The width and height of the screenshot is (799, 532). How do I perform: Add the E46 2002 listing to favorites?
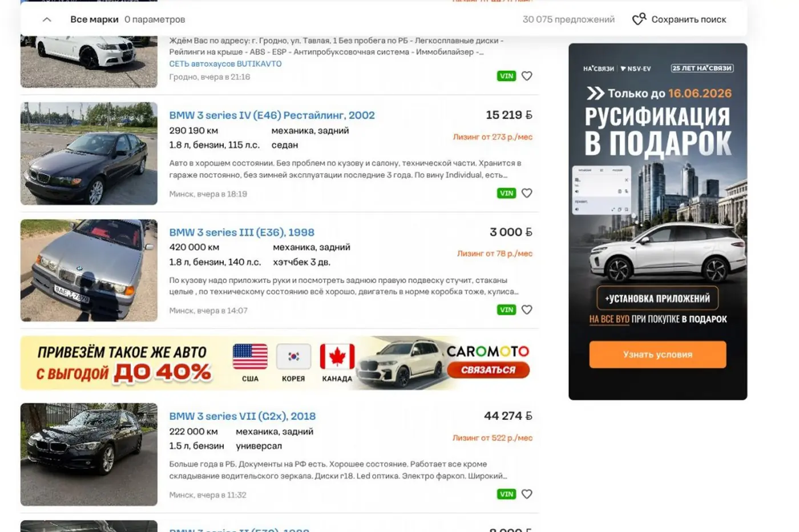pyautogui.click(x=527, y=193)
